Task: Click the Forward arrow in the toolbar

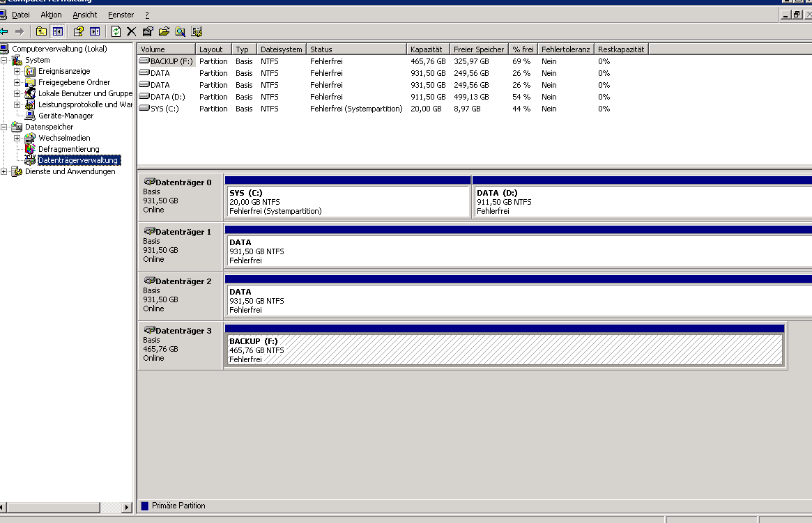Action: (20, 31)
